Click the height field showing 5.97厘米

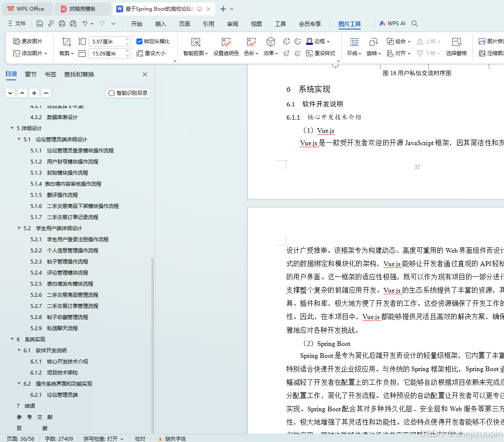click(x=106, y=41)
